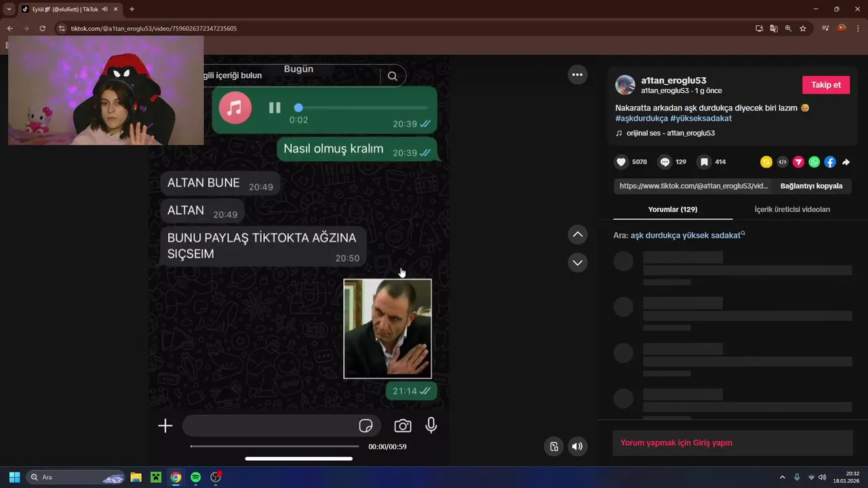Open the three-dot more options menu on the video
Image resolution: width=868 pixels, height=488 pixels.
[577, 75]
